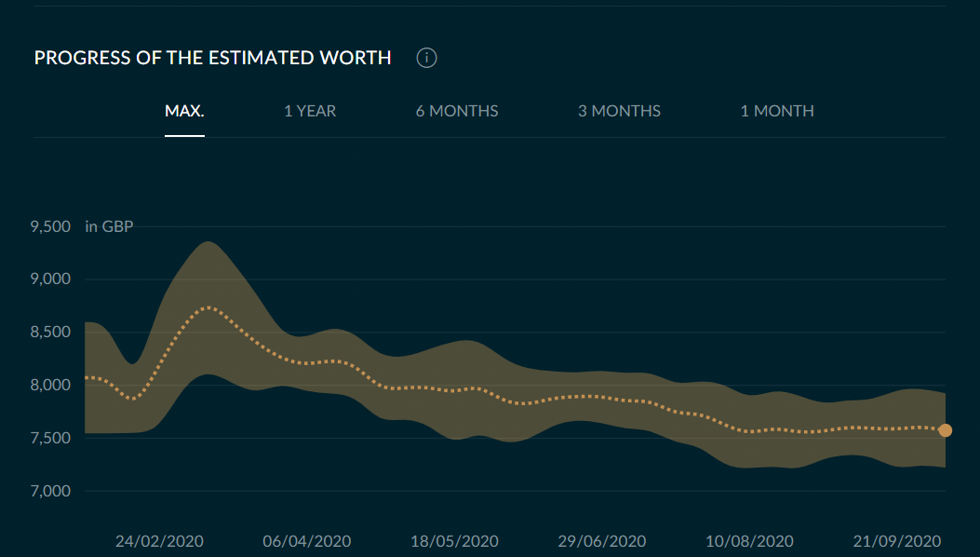Image resolution: width=980 pixels, height=557 pixels.
Task: Open the 3 MONTHS view
Action: tap(619, 111)
